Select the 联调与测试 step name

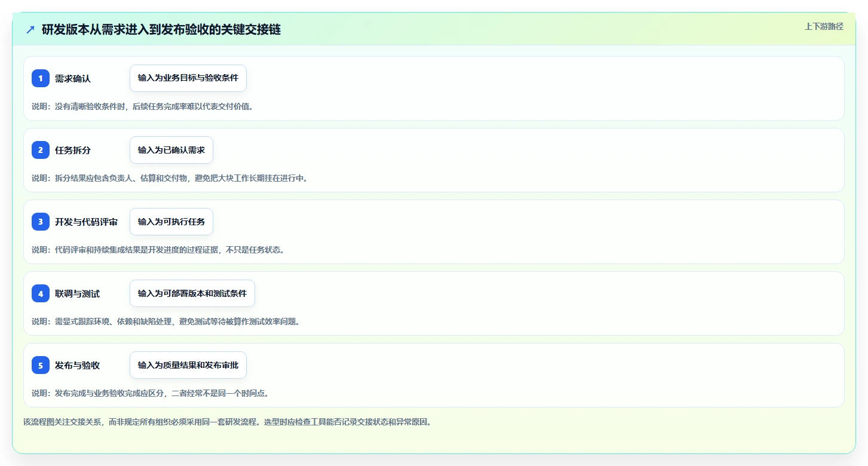77,293
